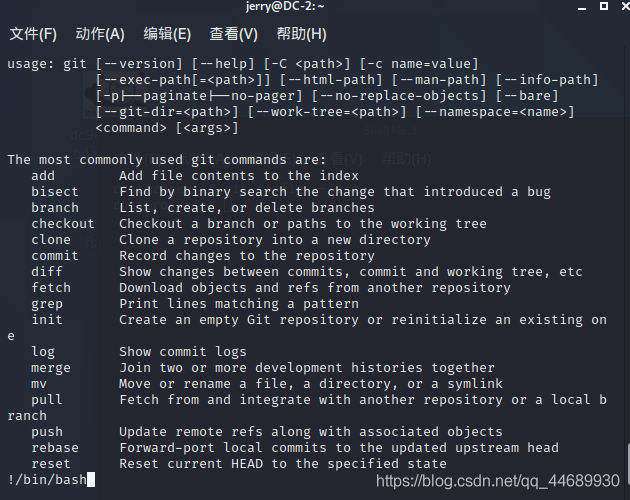This screenshot has height=500, width=630.
Task: Click the 'rebase' command name
Action: coord(55,448)
